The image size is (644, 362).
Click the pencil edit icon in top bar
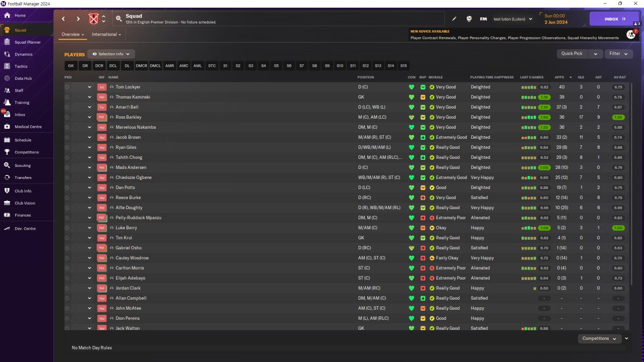click(x=454, y=19)
